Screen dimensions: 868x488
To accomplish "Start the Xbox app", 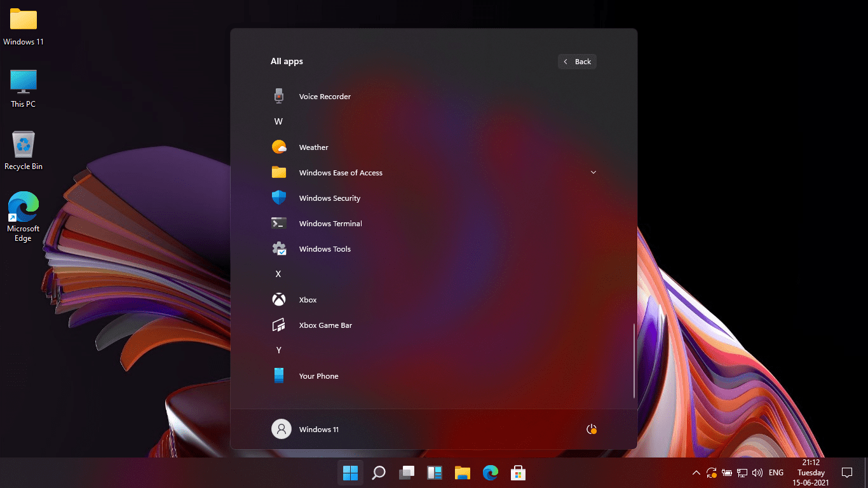I will pos(308,299).
